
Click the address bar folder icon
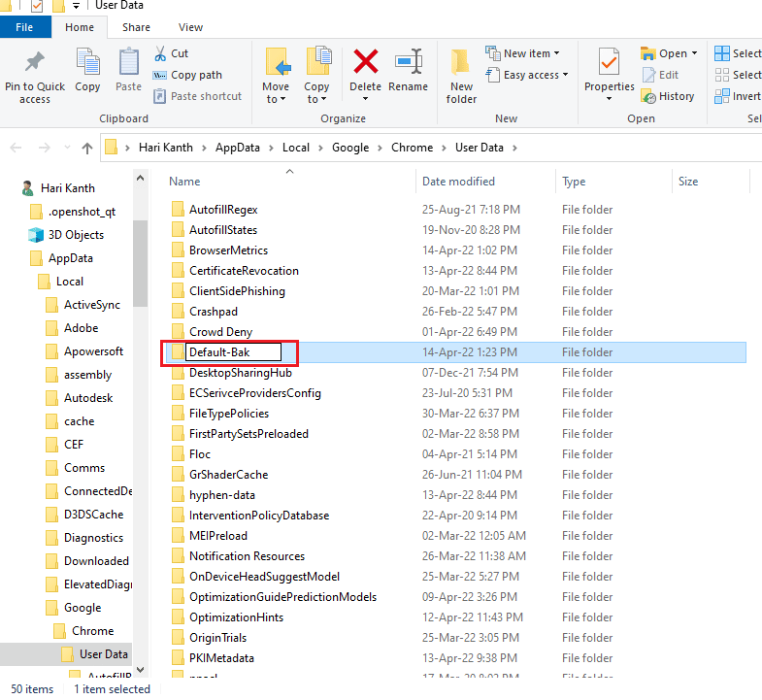pyautogui.click(x=112, y=148)
